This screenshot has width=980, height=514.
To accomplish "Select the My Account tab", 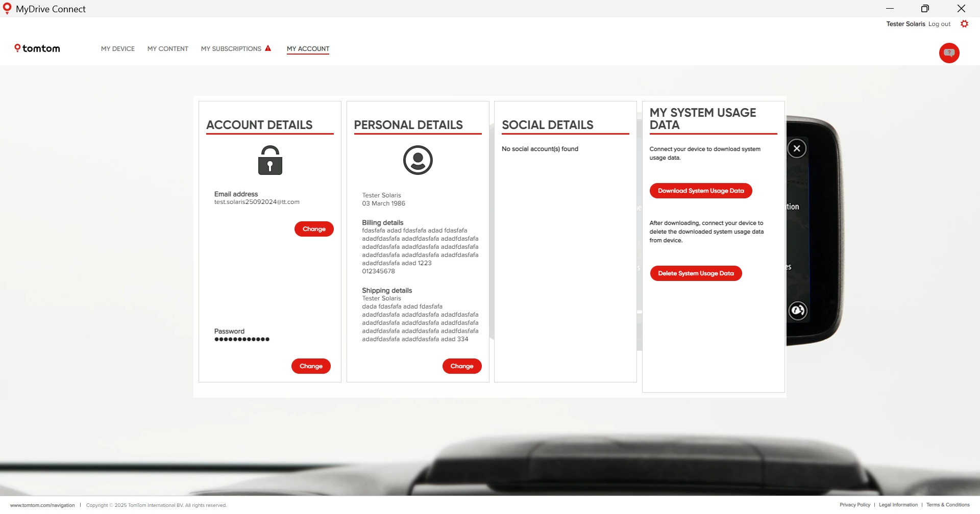I will click(308, 49).
